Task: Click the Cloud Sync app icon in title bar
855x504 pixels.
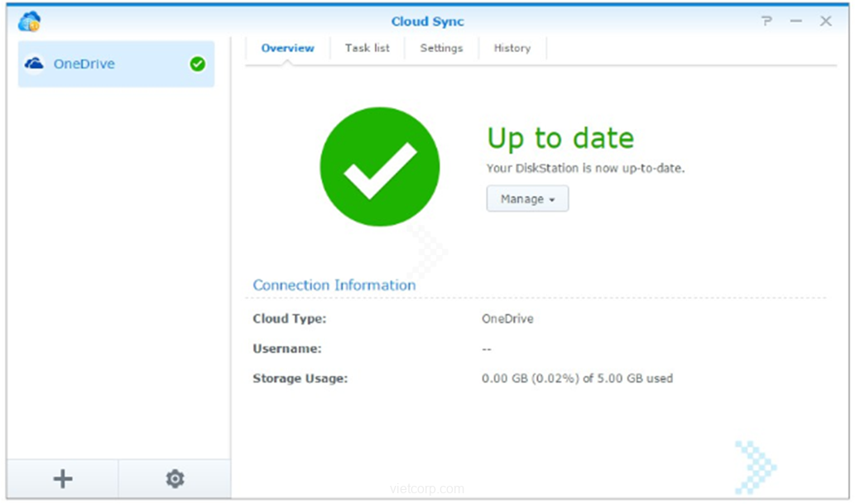Action: click(x=29, y=22)
